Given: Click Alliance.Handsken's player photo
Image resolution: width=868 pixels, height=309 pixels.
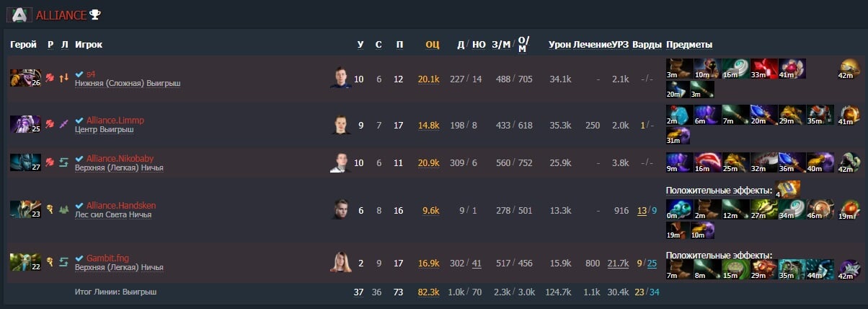Looking at the screenshot, I should coord(340,209).
